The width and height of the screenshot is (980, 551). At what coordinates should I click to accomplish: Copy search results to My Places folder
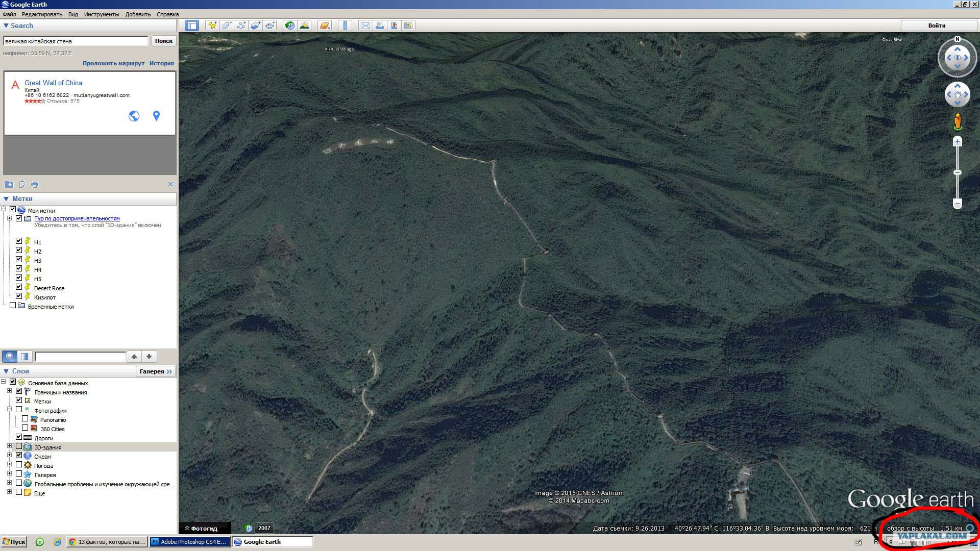[9, 185]
